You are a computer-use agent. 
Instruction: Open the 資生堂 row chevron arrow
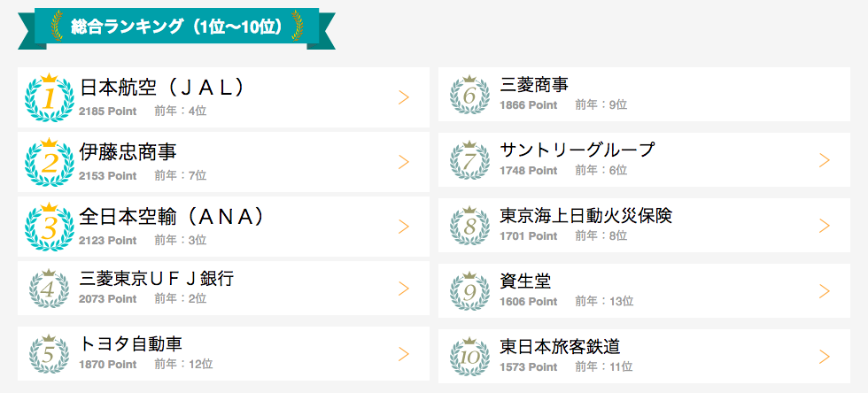(825, 291)
